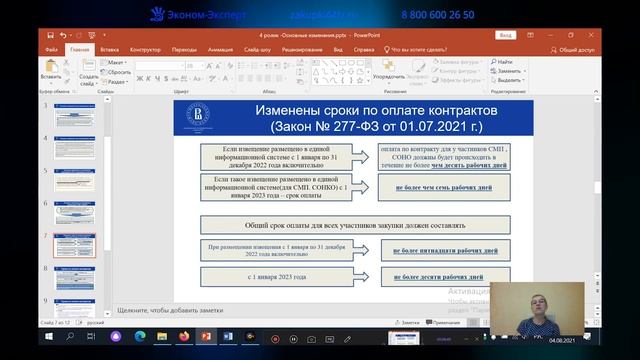This screenshot has width=640, height=360.
Task: Click the Общий доступ share button
Action: [572, 50]
